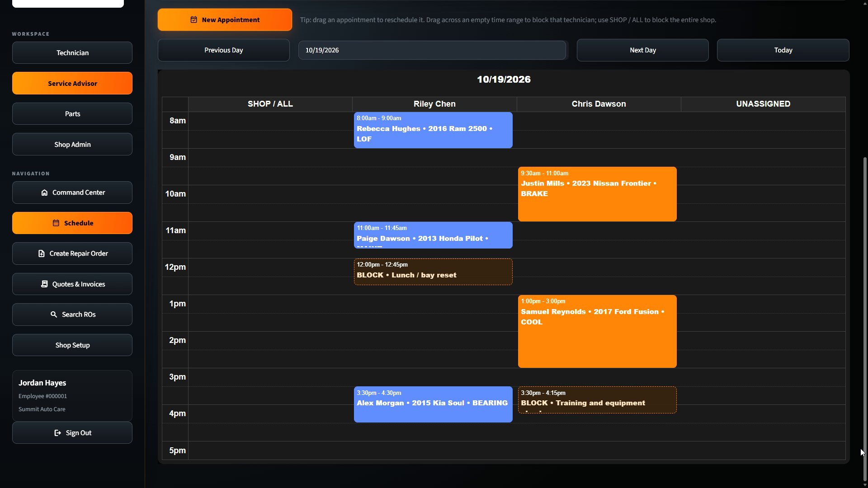Open Samuel Reynolds Ford Fusion COOL appointment
This screenshot has width=868, height=488.
597,331
